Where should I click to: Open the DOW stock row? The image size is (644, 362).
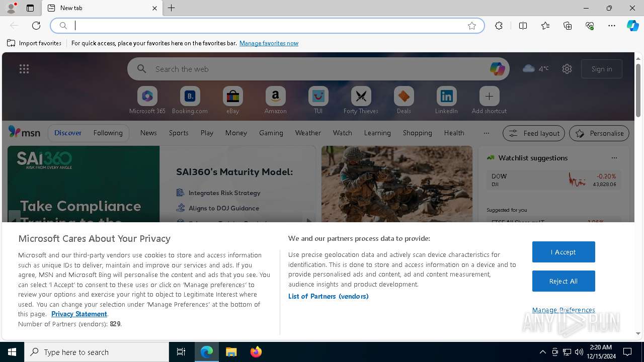[553, 180]
